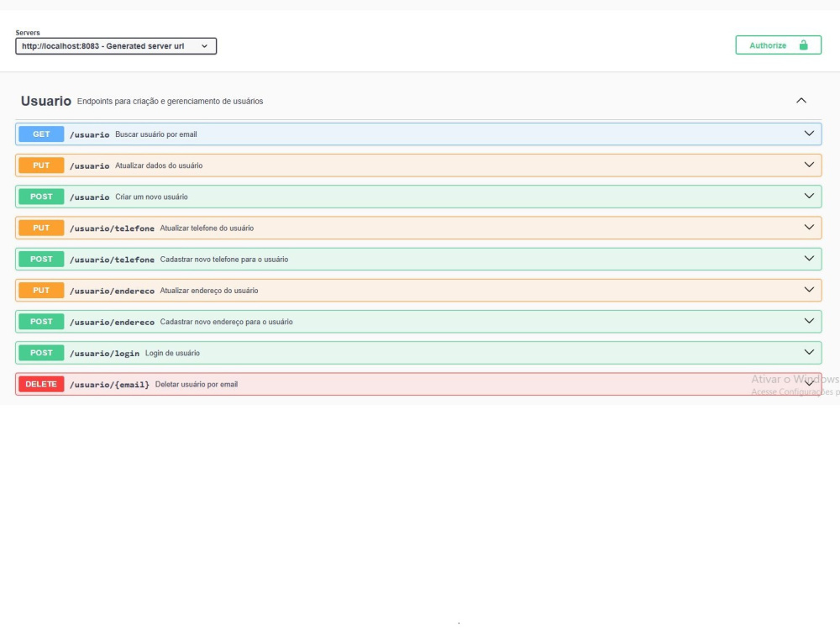The width and height of the screenshot is (840, 630).
Task: Expand the DELETE /usuario/{email} chevron
Action: click(809, 384)
